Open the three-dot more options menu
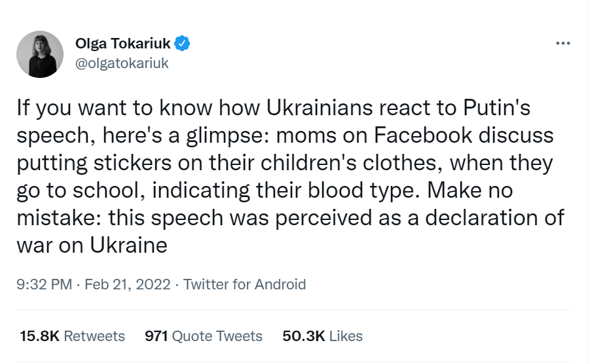The image size is (590, 364). click(562, 44)
